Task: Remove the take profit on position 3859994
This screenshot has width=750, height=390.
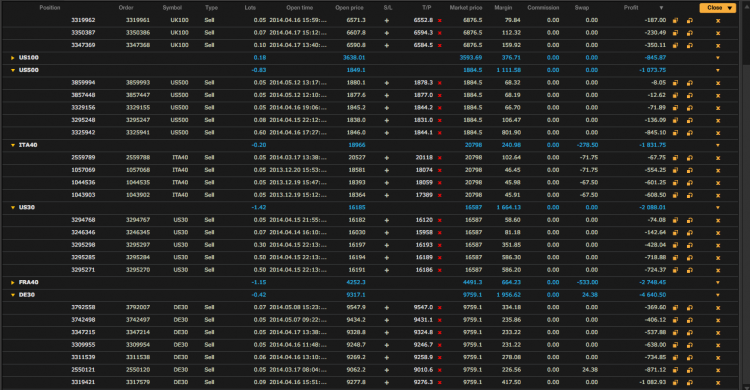Action: [440, 83]
